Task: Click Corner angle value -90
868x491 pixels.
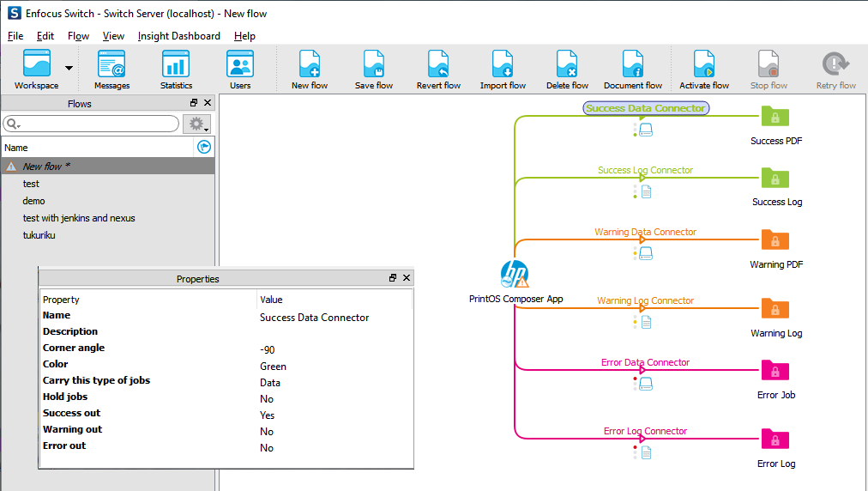Action: [268, 349]
